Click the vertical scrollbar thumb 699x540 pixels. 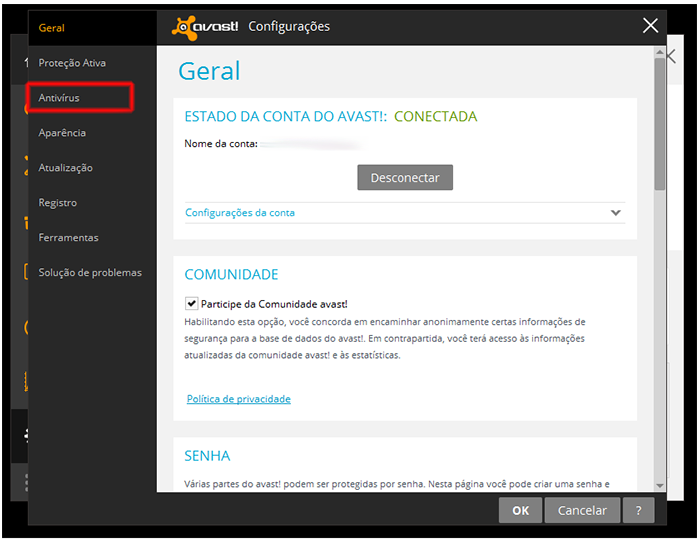point(660,124)
